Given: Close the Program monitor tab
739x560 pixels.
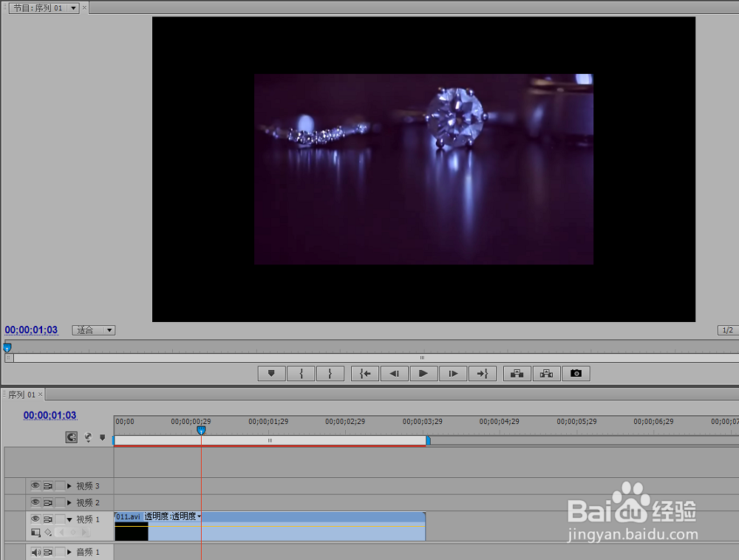Looking at the screenshot, I should [x=84, y=7].
